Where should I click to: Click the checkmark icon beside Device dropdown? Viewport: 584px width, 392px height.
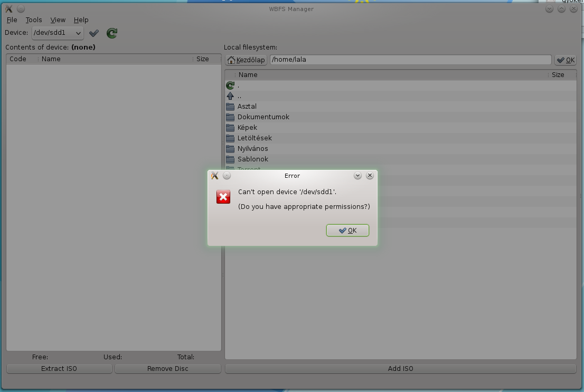(94, 33)
